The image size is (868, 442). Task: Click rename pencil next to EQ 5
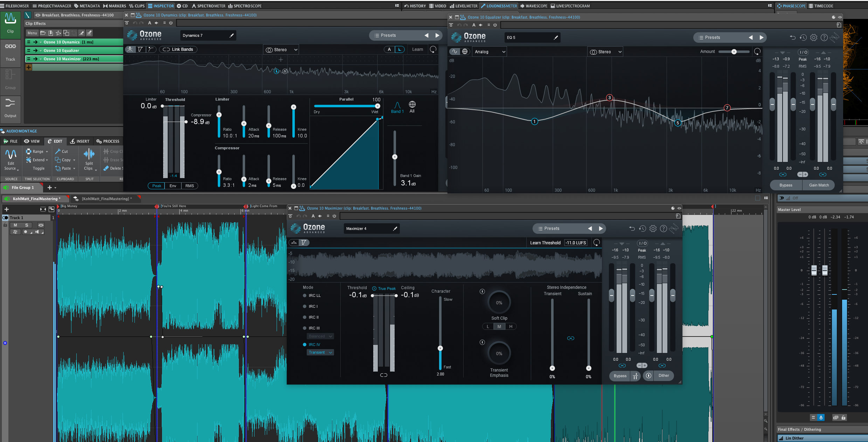tap(556, 38)
